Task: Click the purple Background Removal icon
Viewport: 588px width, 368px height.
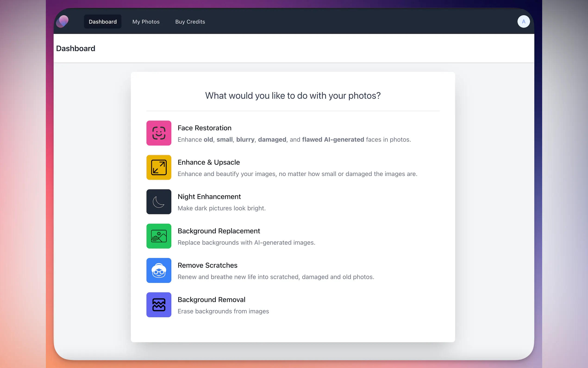Action: click(x=159, y=305)
